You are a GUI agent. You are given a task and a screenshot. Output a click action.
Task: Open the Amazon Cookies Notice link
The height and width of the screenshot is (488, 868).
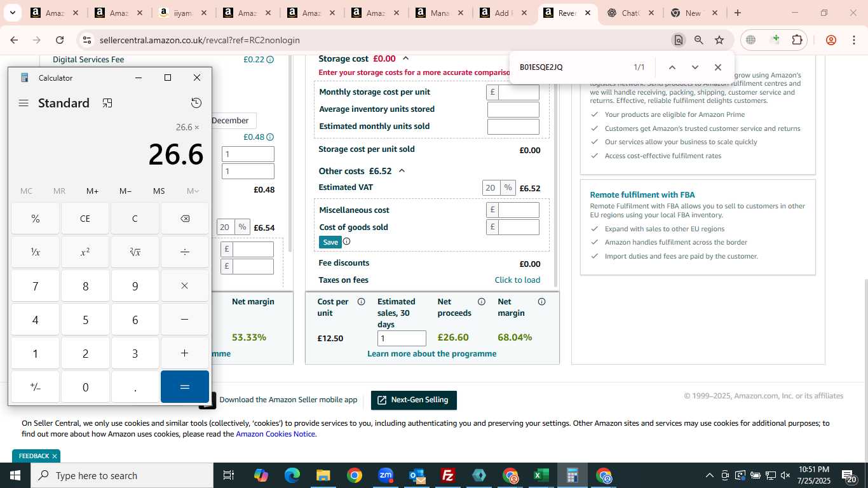275,434
